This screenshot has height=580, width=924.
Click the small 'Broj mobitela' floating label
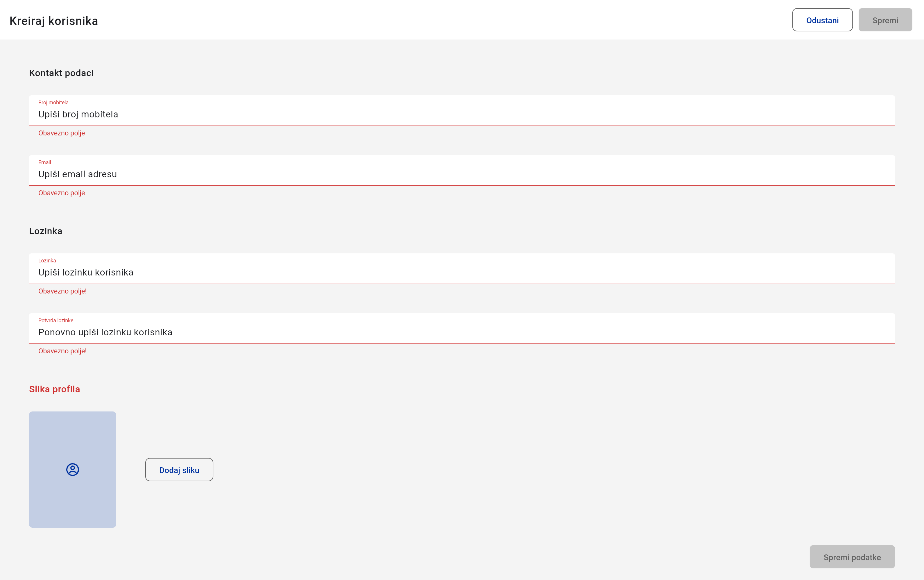[53, 102]
